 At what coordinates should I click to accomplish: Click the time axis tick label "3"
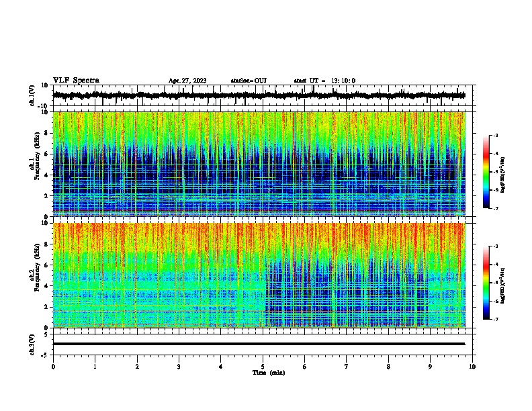pos(179,367)
